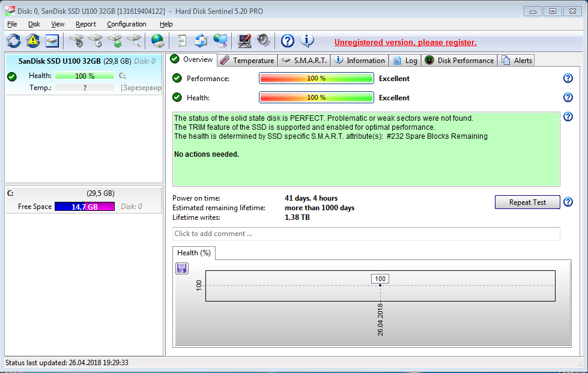The image size is (588, 373).
Task: Click the help icon beside Health Excellent row
Action: point(568,97)
